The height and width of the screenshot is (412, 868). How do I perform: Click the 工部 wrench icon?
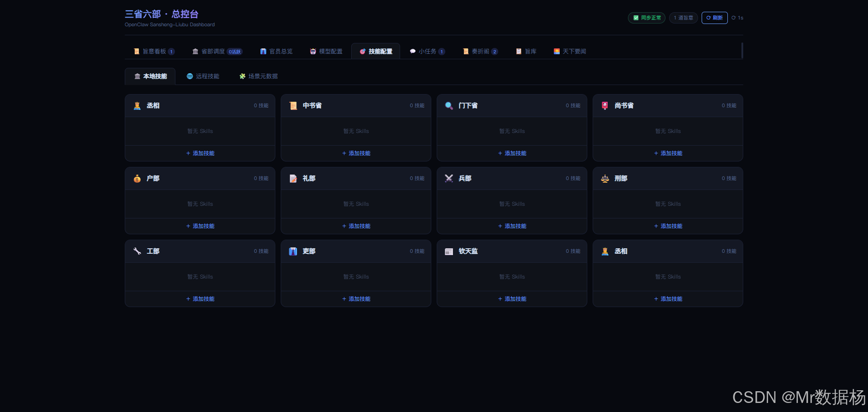click(x=137, y=251)
